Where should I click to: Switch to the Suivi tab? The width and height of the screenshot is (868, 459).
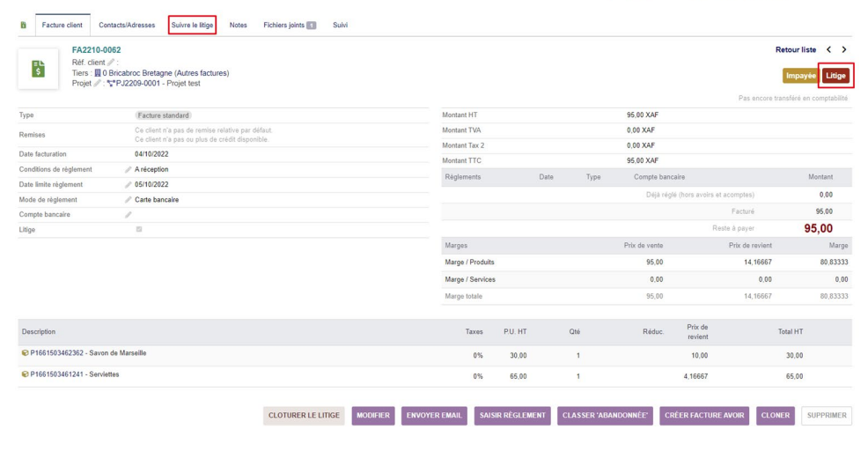coord(340,25)
